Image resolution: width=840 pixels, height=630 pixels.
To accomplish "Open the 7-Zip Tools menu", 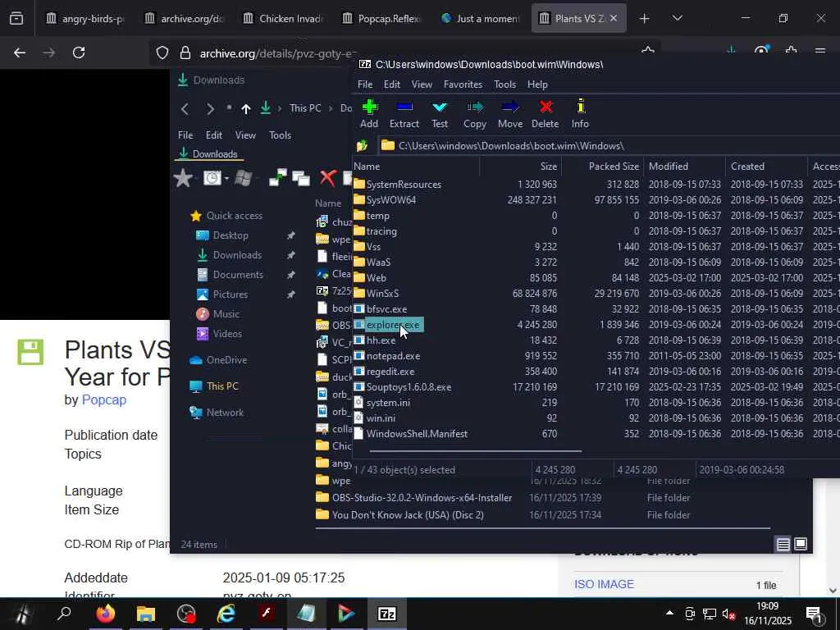I will [x=504, y=84].
